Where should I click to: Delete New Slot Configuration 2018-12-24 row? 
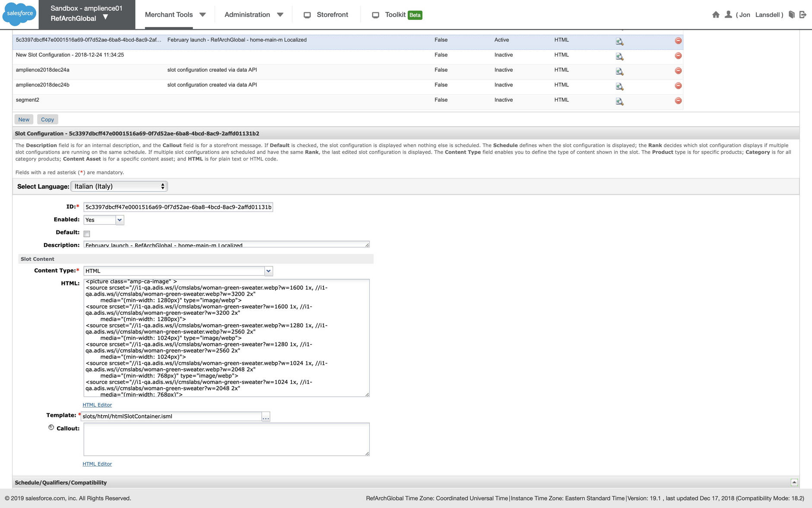[678, 56]
